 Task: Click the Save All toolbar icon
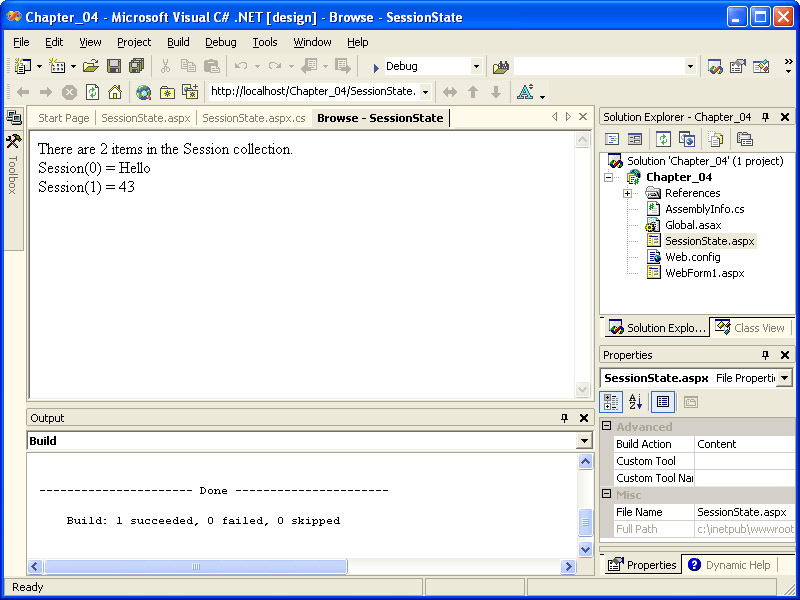tap(136, 66)
